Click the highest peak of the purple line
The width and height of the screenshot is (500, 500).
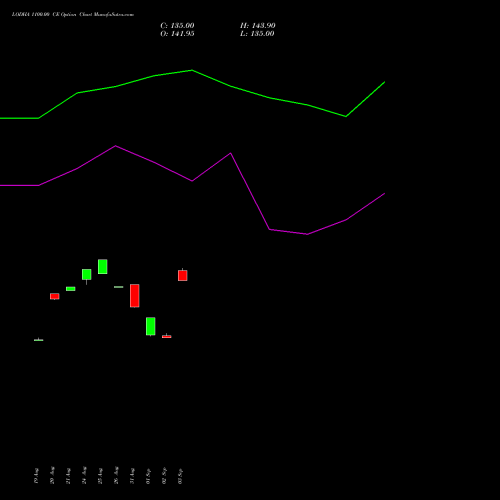[x=115, y=146]
